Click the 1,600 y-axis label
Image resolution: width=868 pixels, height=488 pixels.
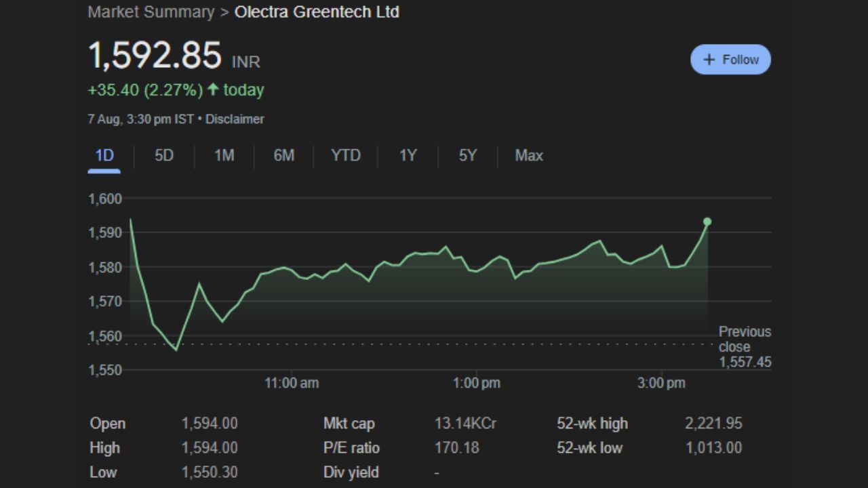pos(104,199)
